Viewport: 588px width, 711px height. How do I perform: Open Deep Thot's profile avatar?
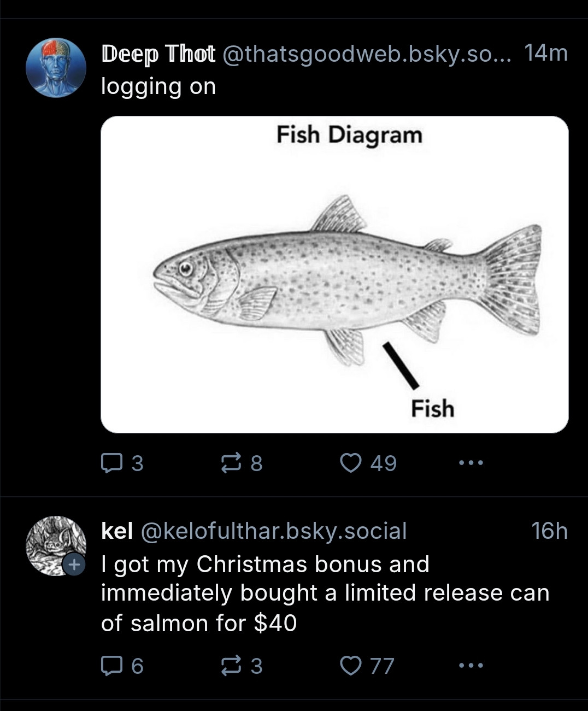tap(56, 67)
